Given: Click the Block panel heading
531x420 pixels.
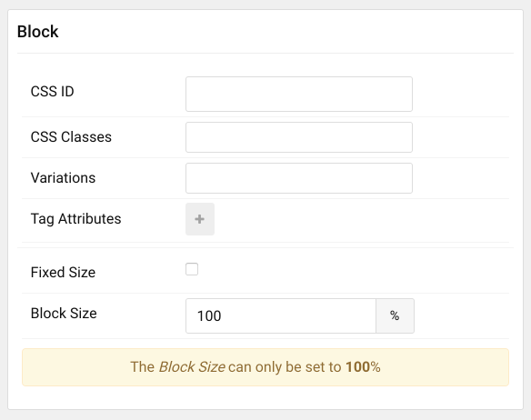Looking at the screenshot, I should point(37,32).
